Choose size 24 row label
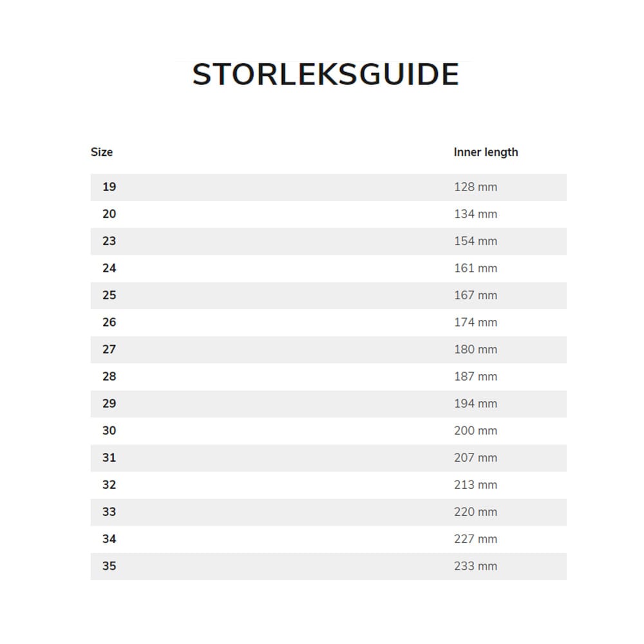 109,268
